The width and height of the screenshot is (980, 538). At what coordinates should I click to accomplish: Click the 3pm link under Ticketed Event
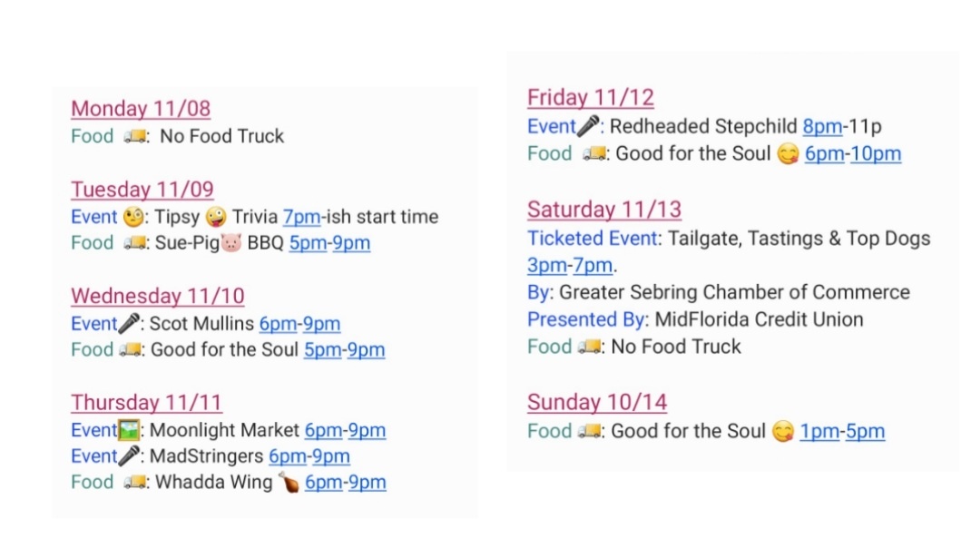(x=544, y=266)
